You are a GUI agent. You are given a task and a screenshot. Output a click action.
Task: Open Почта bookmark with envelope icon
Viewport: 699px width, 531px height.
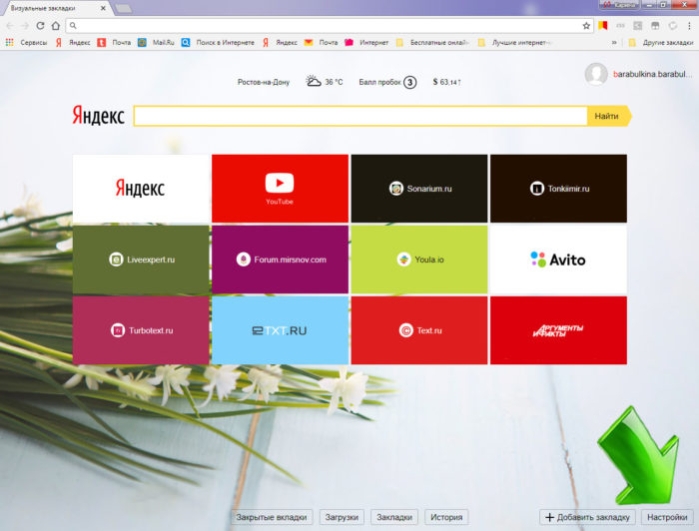pos(321,42)
